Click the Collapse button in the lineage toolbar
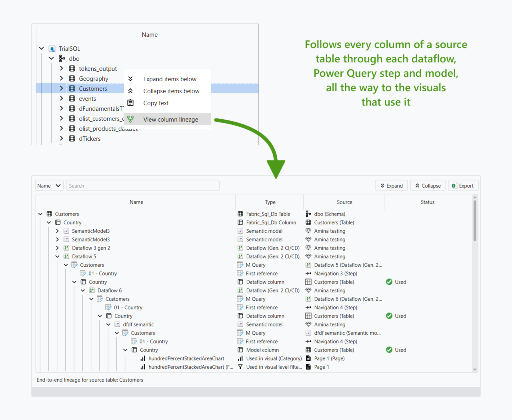 click(428, 186)
